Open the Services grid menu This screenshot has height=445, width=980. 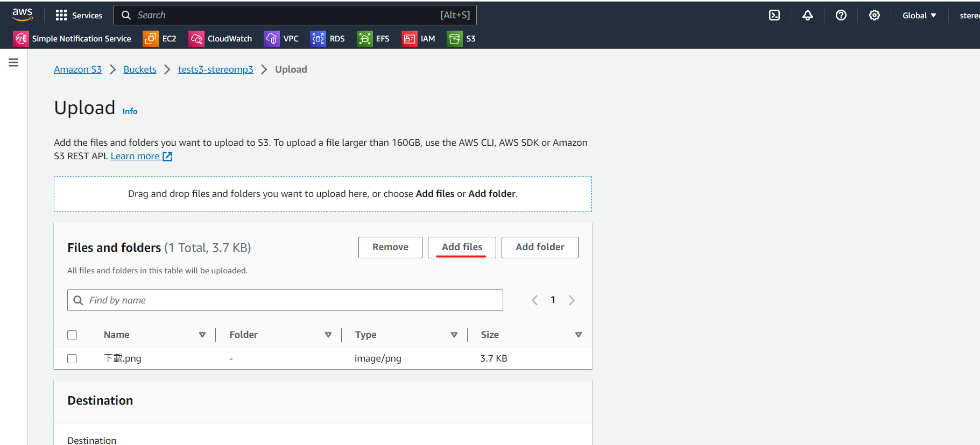click(61, 15)
